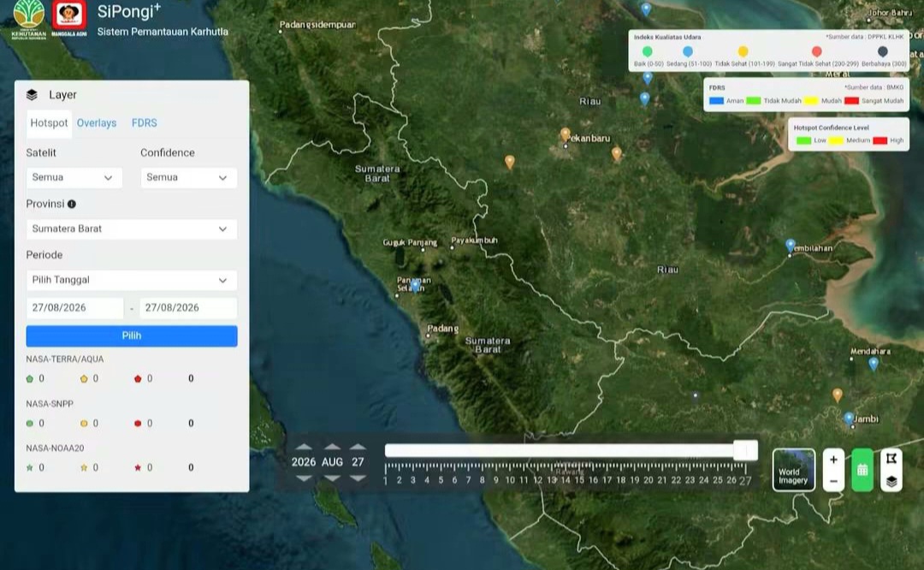Click the Tidak Sehat yellow legend marker

click(743, 52)
